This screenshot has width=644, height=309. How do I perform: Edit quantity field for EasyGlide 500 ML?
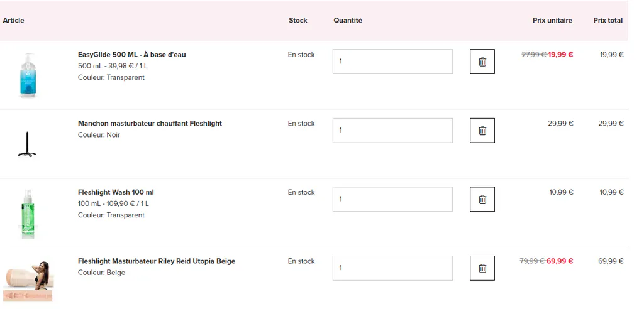tap(392, 62)
